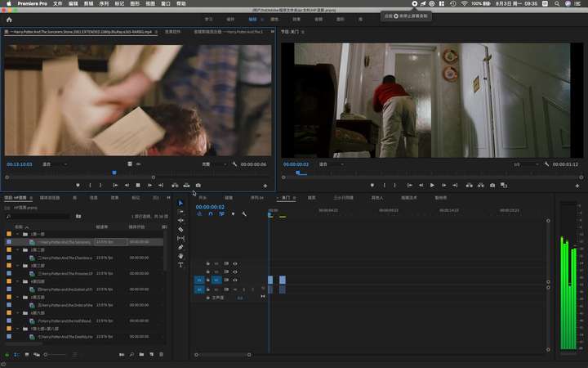The image size is (588, 368).
Task: Select the Type tool in the tools panel
Action: coord(180,265)
